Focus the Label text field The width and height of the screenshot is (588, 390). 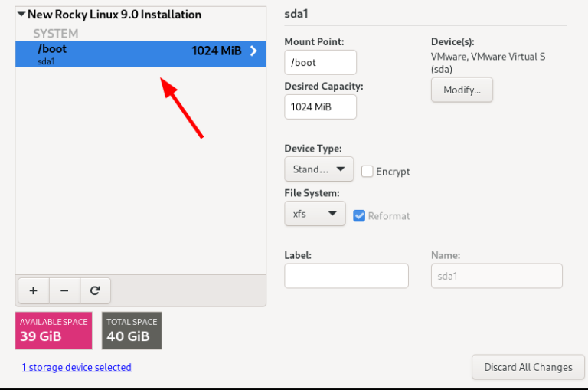(346, 276)
